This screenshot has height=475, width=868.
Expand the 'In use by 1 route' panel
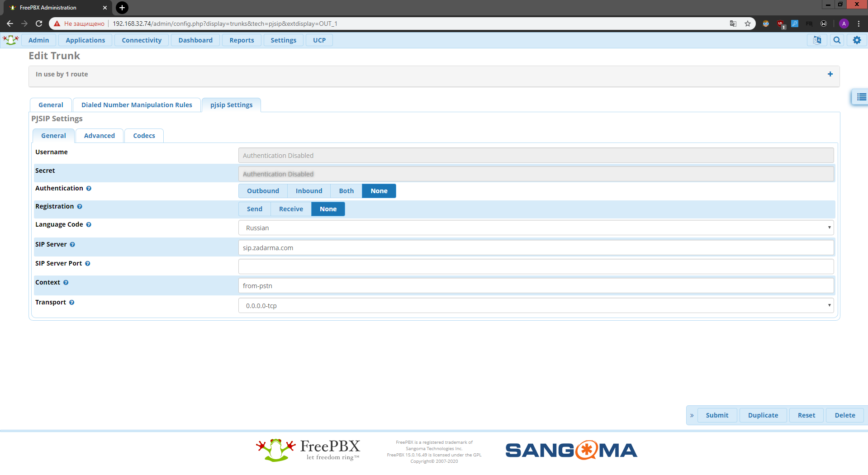830,74
